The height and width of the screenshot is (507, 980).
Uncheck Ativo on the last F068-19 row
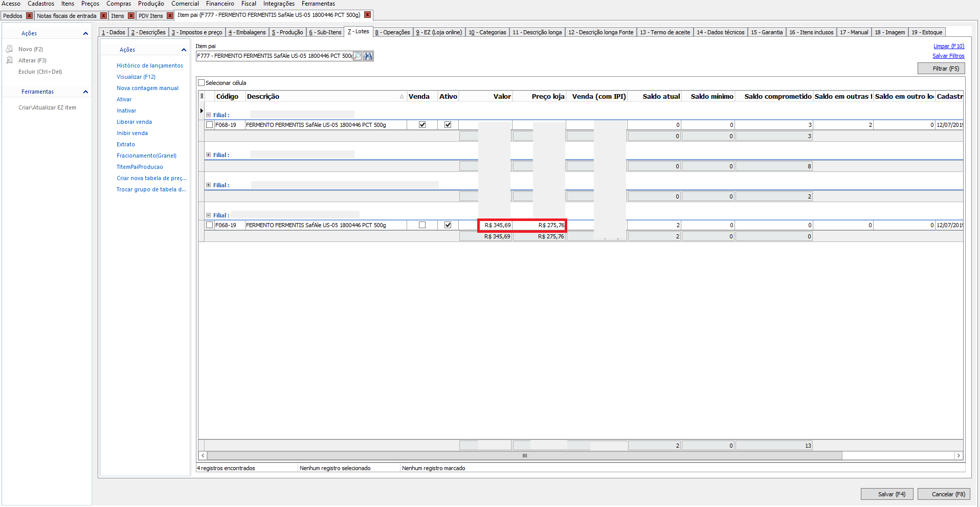point(448,225)
